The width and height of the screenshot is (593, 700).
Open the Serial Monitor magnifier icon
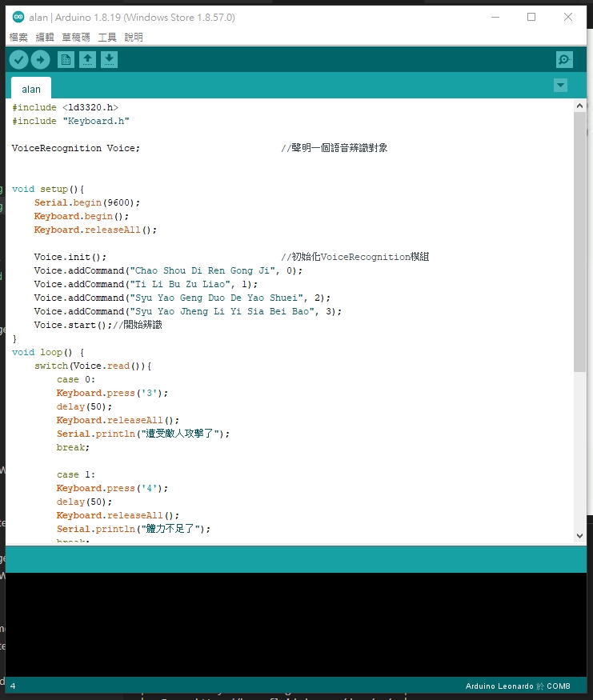(x=564, y=59)
